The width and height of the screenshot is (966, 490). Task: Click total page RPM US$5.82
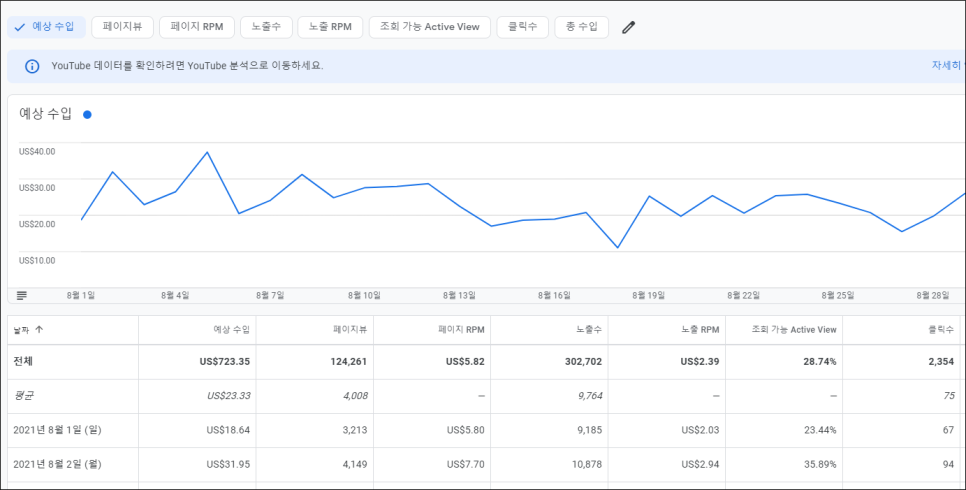(465, 362)
